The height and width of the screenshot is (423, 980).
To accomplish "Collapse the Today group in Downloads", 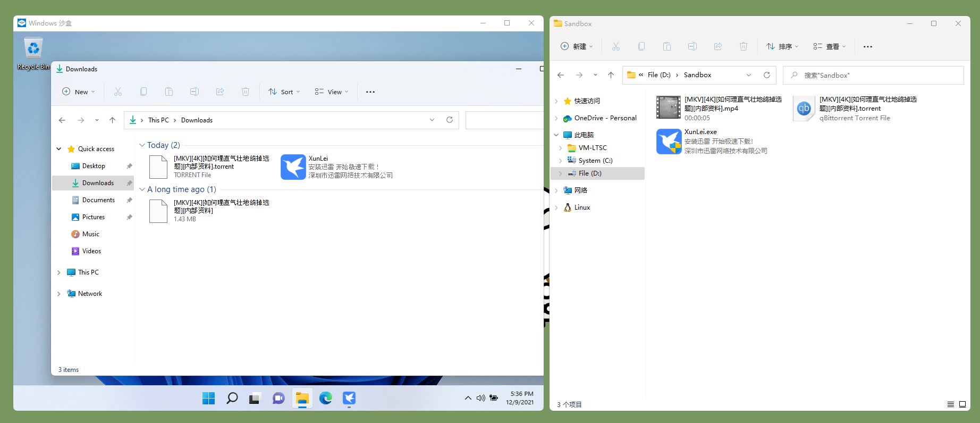I will tap(142, 145).
